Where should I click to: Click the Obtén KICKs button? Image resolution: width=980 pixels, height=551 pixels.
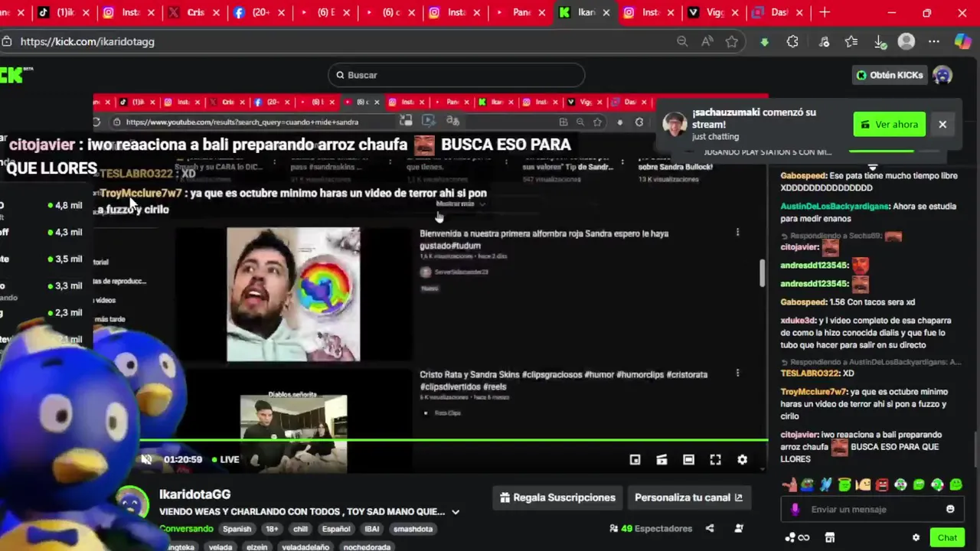(x=890, y=75)
